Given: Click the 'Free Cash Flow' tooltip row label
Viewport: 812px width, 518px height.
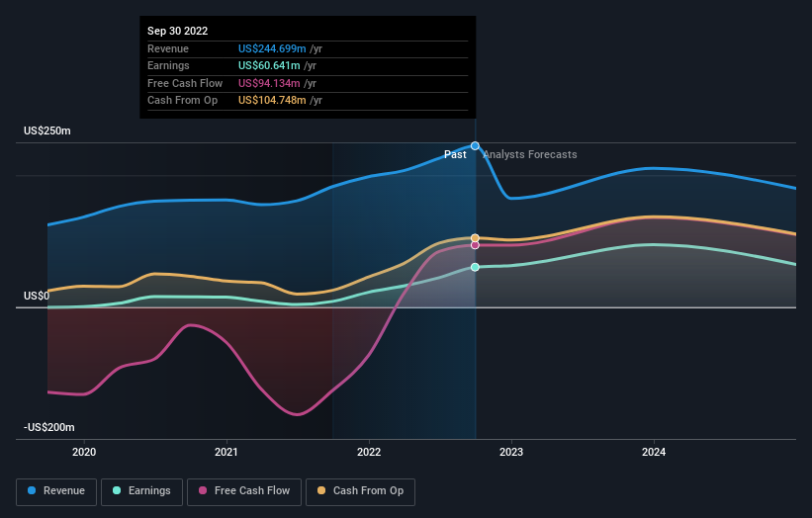Looking at the screenshot, I should pos(185,83).
